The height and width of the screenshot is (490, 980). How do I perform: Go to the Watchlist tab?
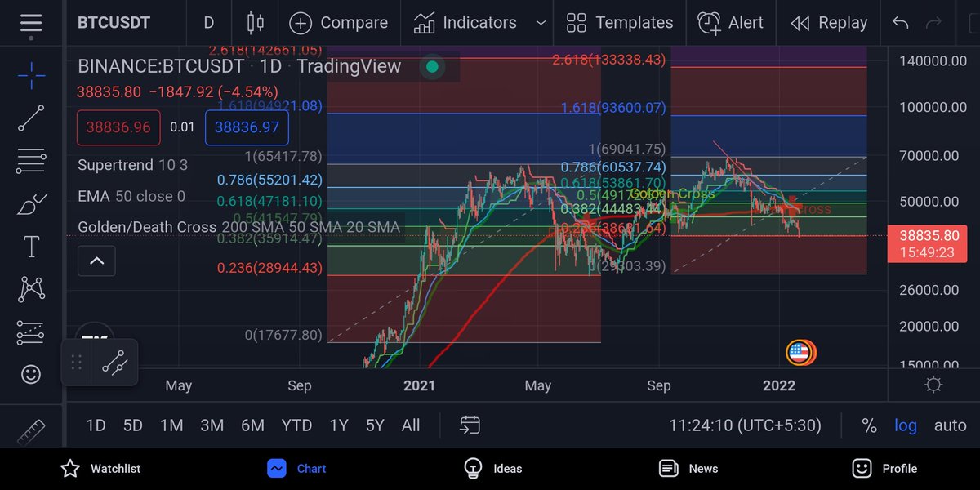100,468
